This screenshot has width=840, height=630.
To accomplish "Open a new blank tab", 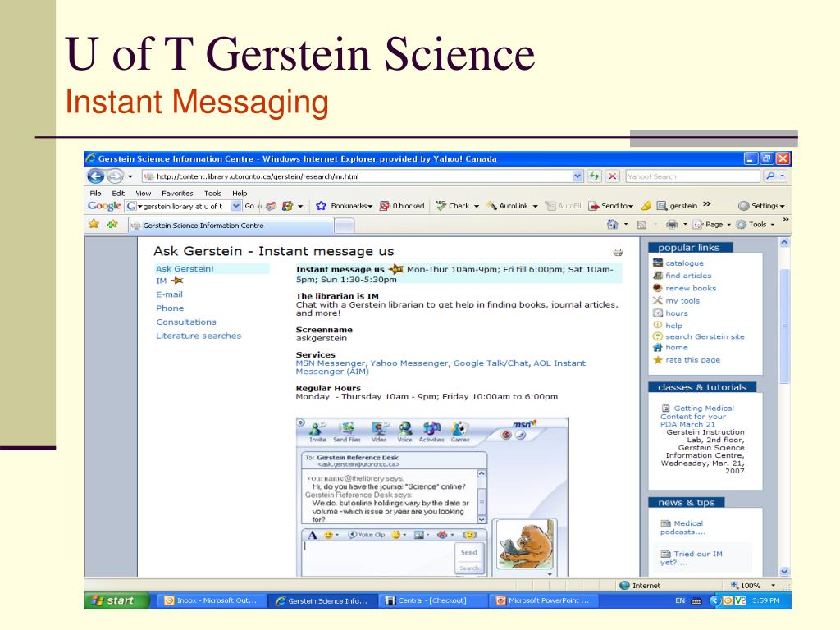I will click(x=345, y=226).
